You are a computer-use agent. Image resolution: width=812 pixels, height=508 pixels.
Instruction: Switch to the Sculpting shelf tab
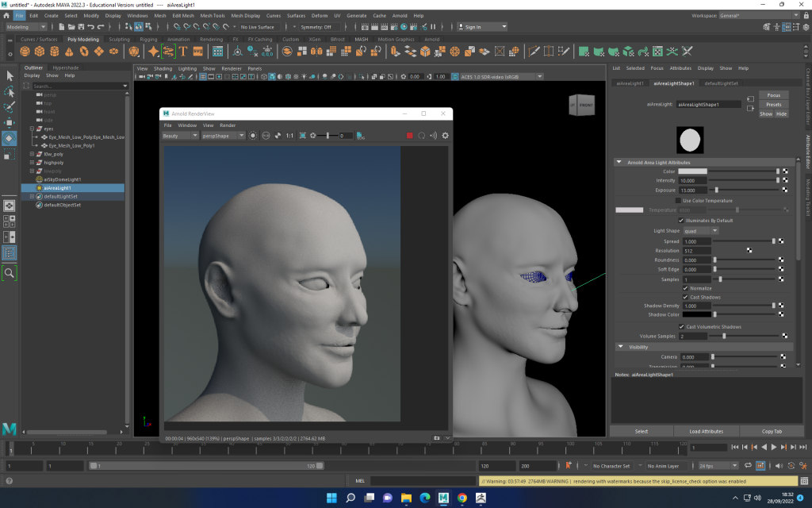coord(119,40)
